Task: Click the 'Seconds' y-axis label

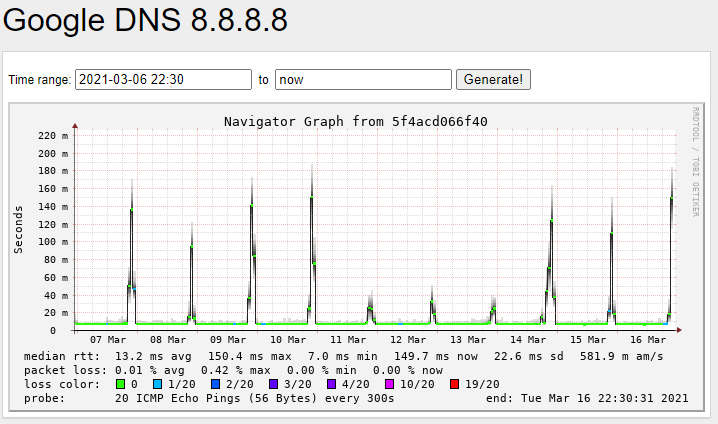Action: coord(18,229)
